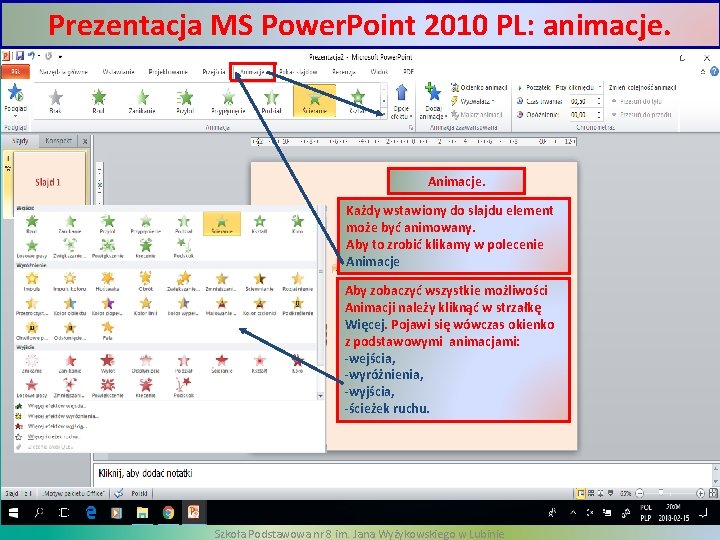Switch to Przejścia ribbon tab

[214, 72]
